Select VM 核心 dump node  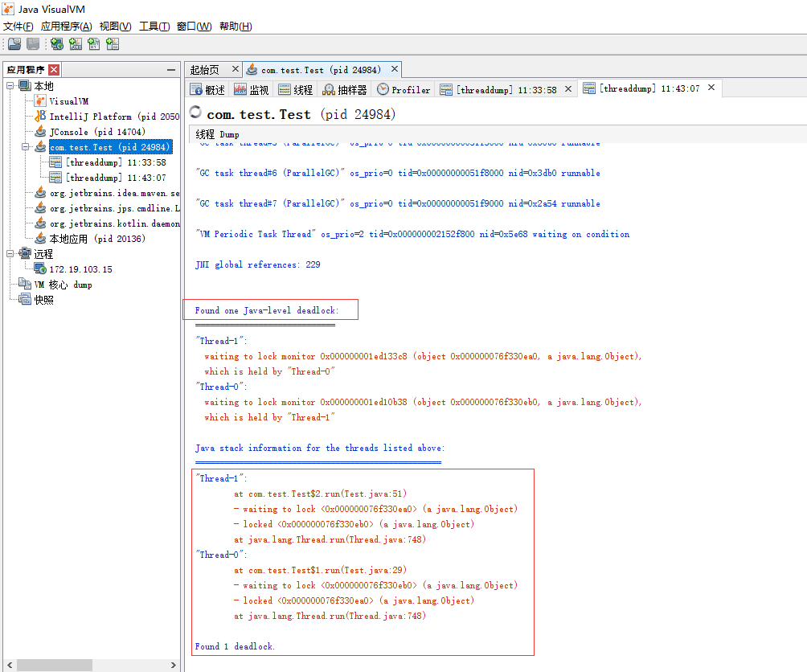(63, 285)
